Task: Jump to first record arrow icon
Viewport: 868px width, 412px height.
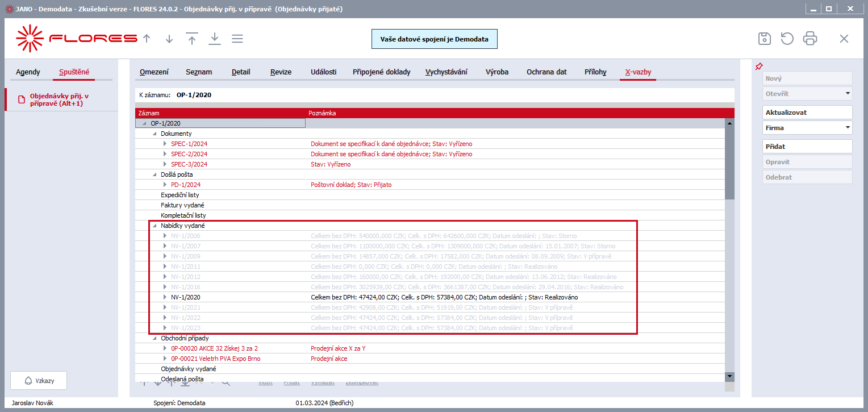Action: 192,38
